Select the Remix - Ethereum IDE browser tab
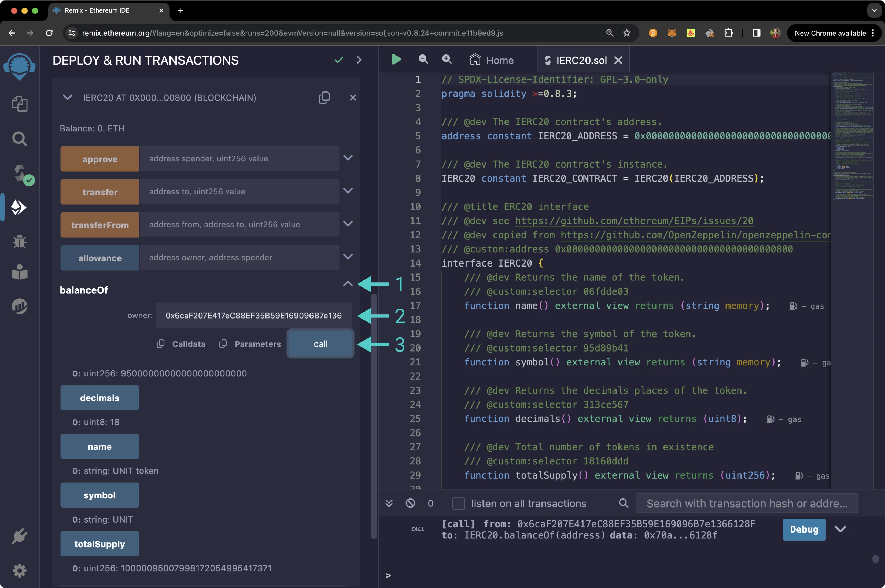 coord(109,10)
